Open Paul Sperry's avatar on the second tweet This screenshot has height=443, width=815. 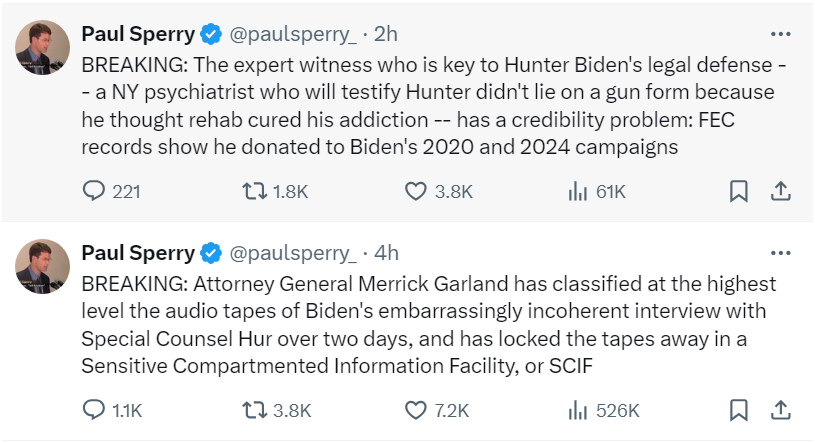[42, 264]
